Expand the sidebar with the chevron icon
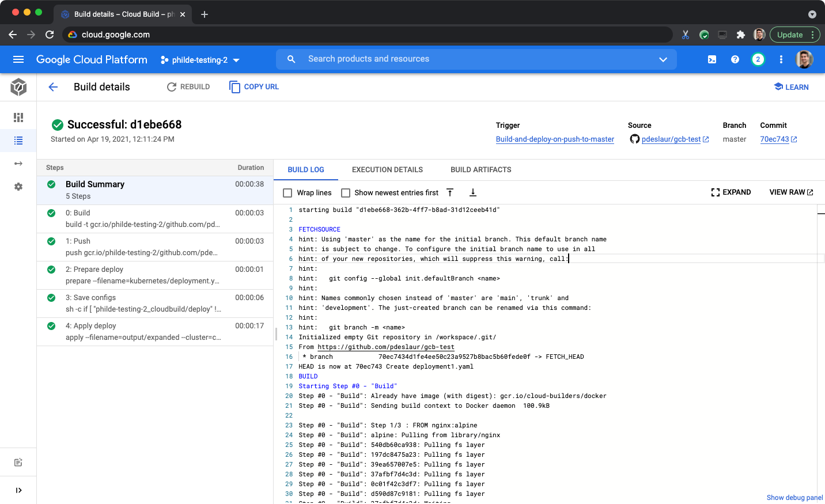This screenshot has width=825, height=504. coord(18,490)
